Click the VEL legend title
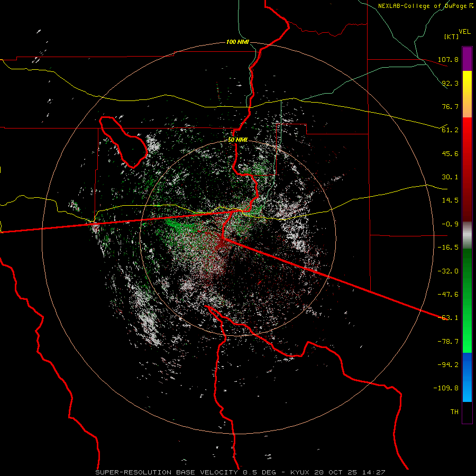This screenshot has width=476, height=476. [x=464, y=32]
